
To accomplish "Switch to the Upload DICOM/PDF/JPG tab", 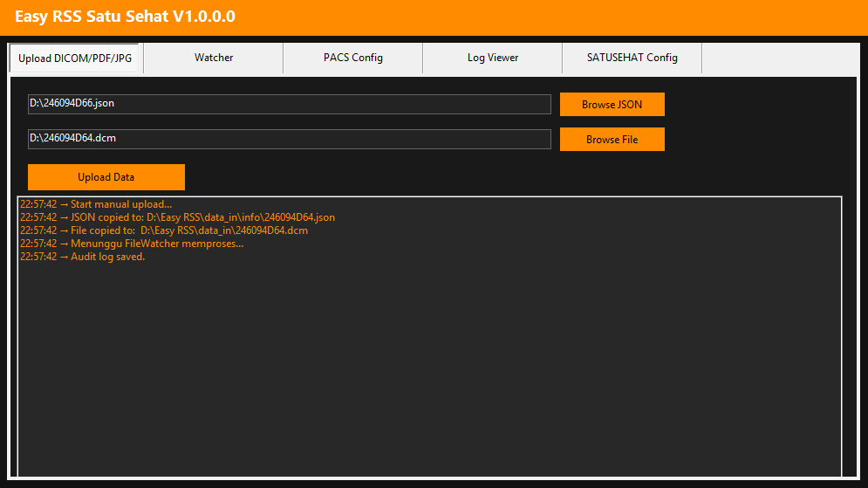I will click(74, 58).
